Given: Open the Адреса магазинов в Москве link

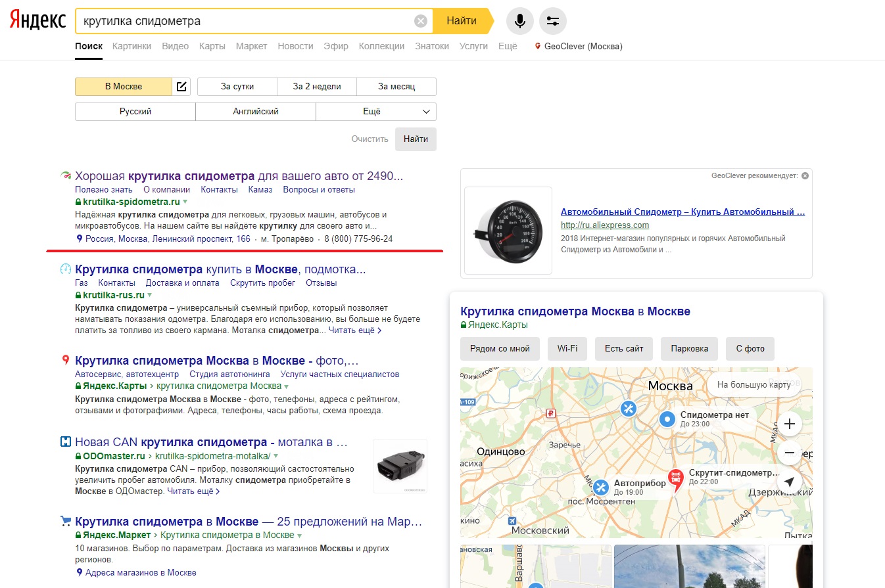Looking at the screenshot, I should click(x=141, y=573).
